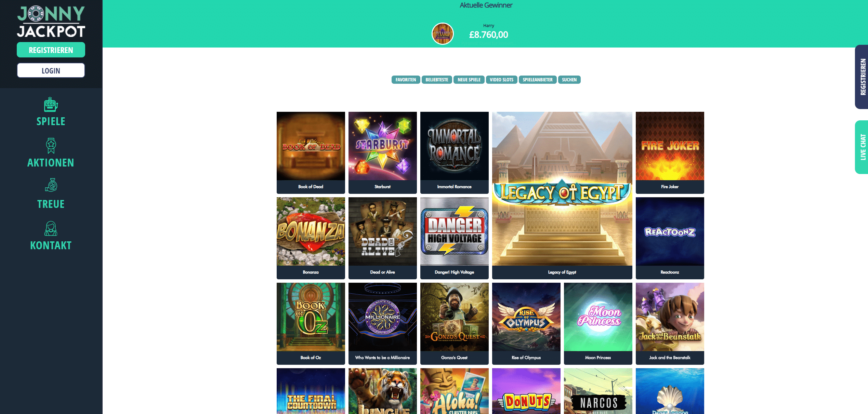The height and width of the screenshot is (414, 868).
Task: Click the Pyramid winner game icon
Action: click(443, 34)
